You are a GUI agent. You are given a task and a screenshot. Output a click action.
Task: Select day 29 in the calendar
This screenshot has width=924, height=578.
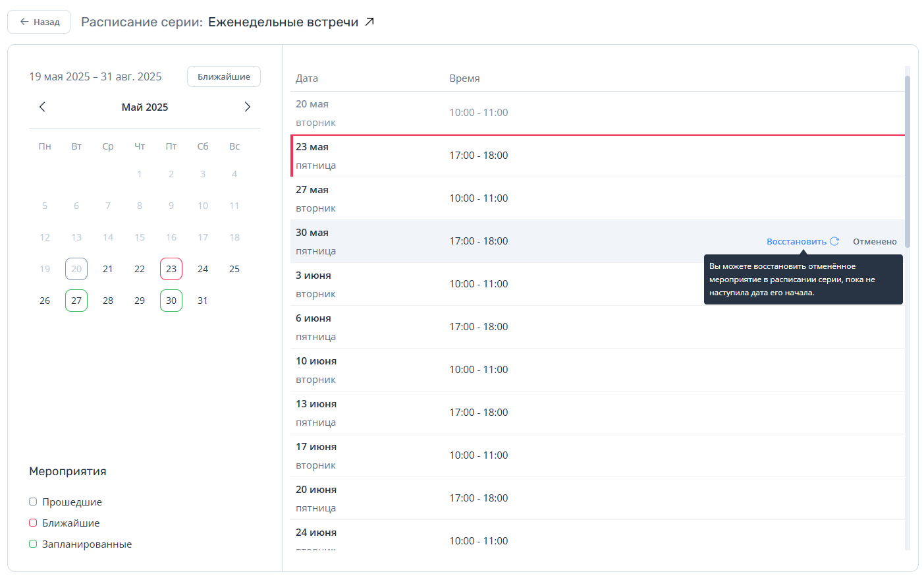(x=140, y=301)
